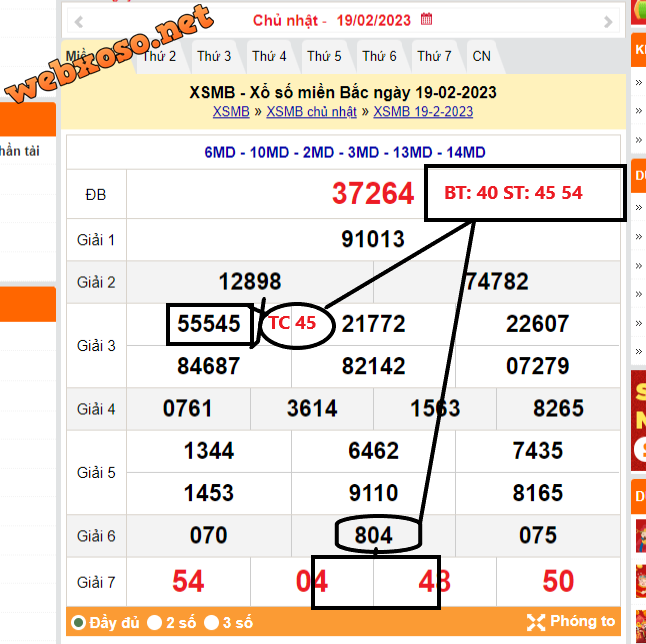Open the 'XSMB chủ nhật' link
The width and height of the screenshot is (646, 644).
[x=311, y=112]
